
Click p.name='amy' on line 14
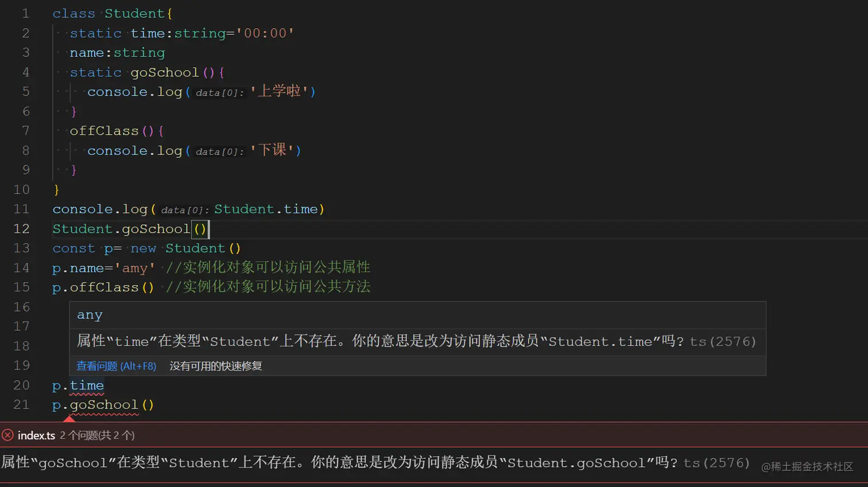point(104,268)
